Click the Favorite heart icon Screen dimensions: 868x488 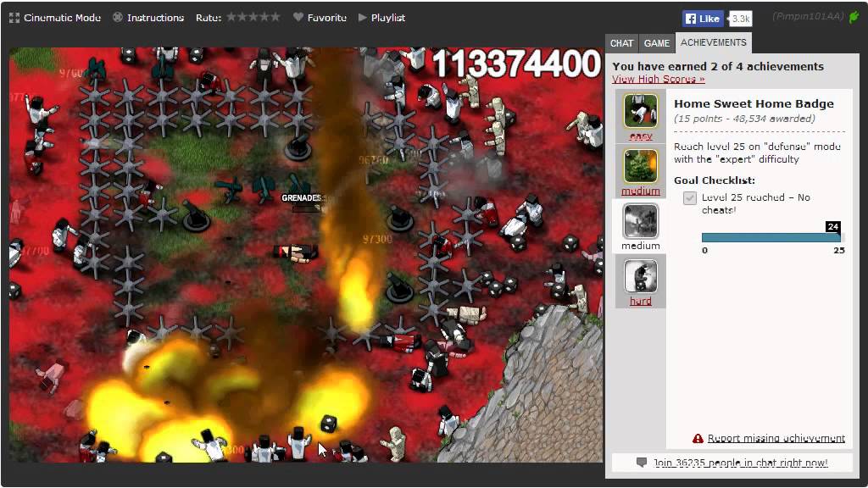tap(298, 17)
